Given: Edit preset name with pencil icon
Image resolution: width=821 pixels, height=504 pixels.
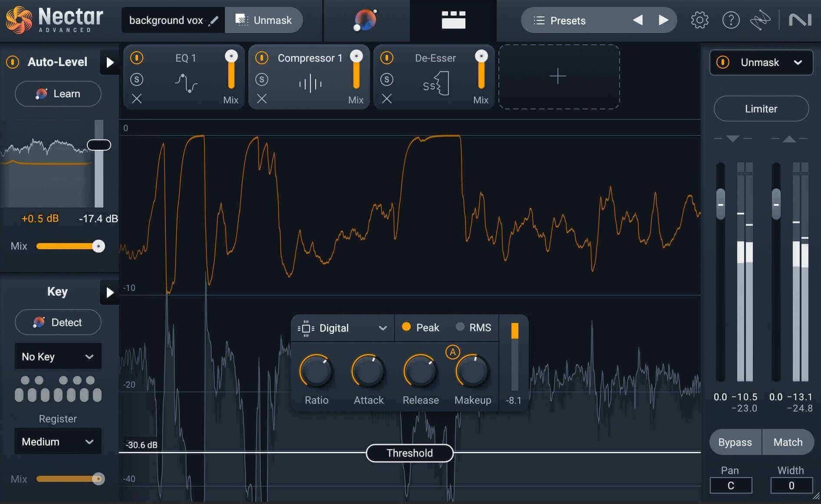Looking at the screenshot, I should click(213, 20).
